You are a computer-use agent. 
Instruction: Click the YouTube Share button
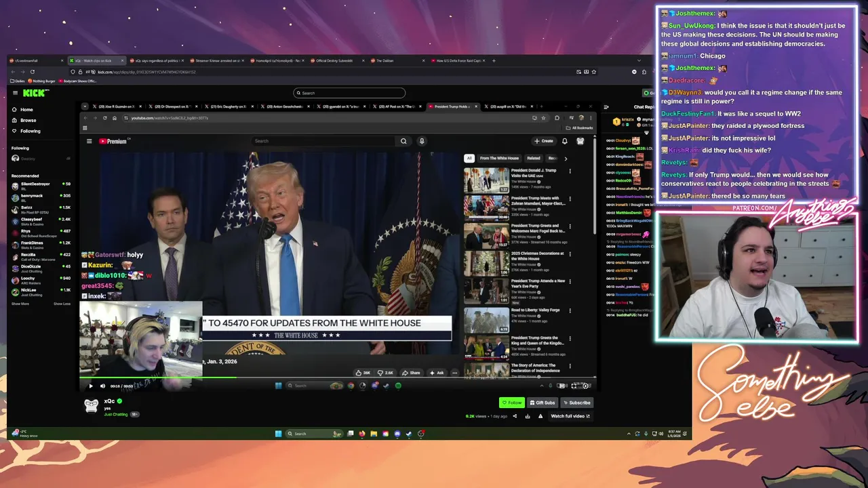click(x=411, y=373)
